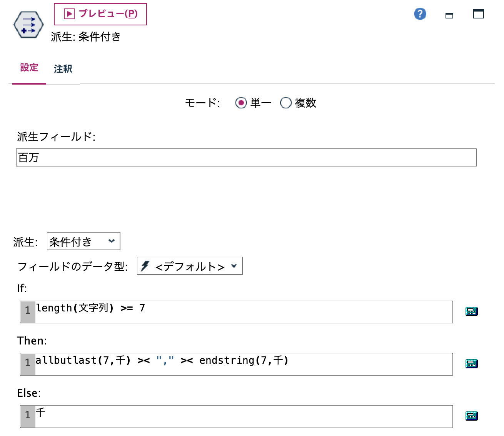Screen dimensions: 504x436
Task: Click the Derive node hexagon icon
Action: [28, 25]
